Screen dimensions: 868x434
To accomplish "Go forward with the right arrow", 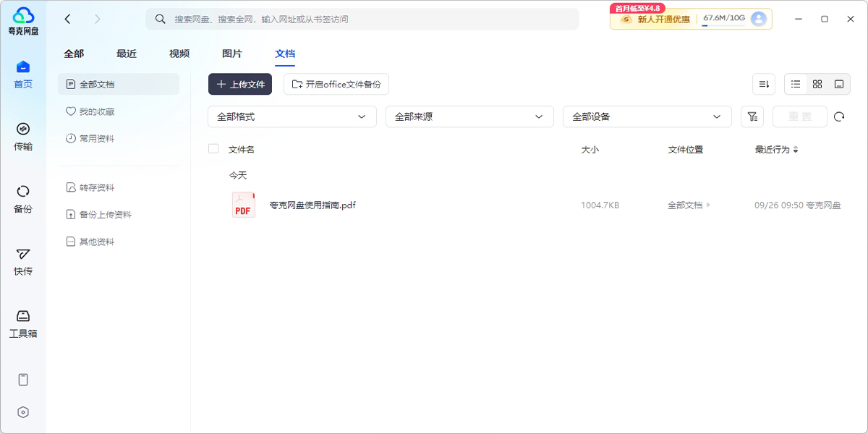I will point(98,19).
